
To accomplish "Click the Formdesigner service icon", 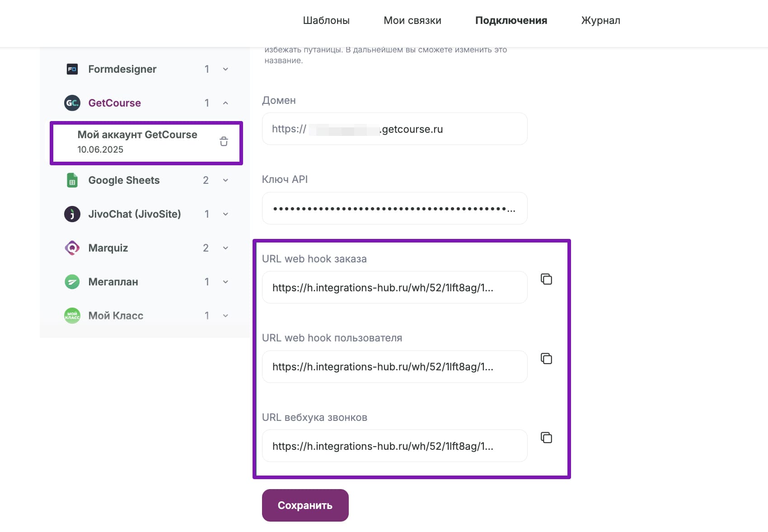I will [x=72, y=69].
